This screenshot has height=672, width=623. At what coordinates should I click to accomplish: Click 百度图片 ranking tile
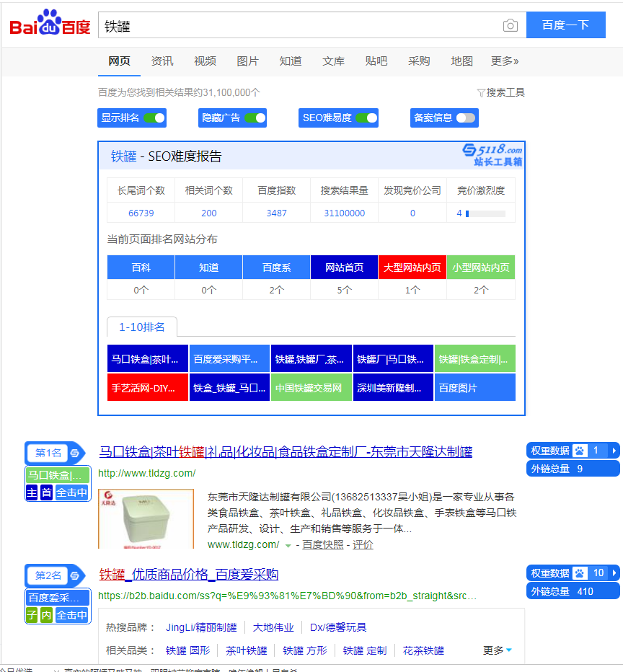coord(474,387)
